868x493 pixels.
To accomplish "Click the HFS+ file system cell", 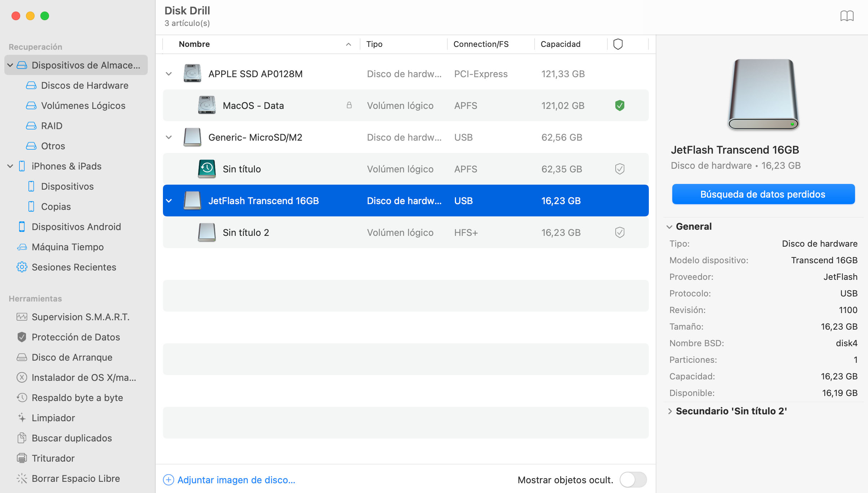I will [x=466, y=233].
